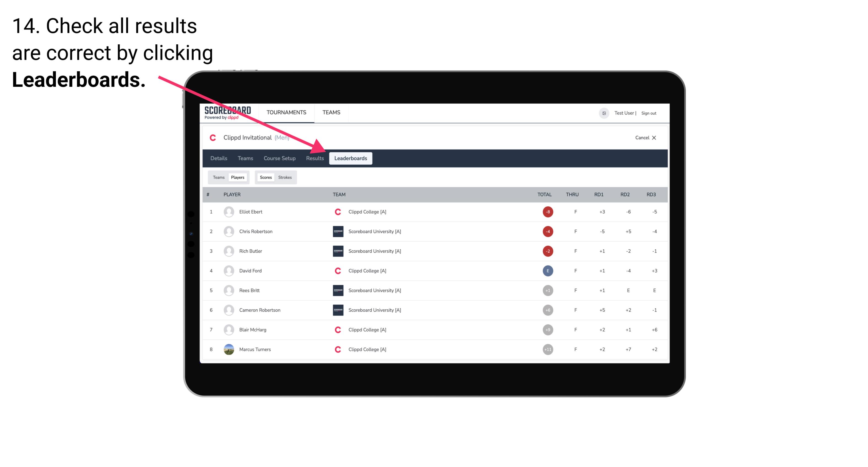Viewport: 868px width, 467px height.
Task: Click Elliot Ebert player avatar icon
Action: pos(228,212)
